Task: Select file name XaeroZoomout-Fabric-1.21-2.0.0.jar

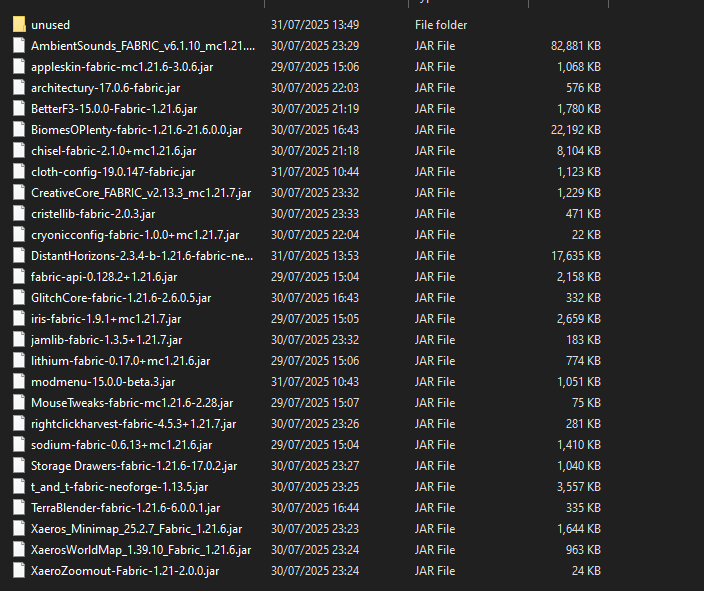Action: click(x=125, y=571)
